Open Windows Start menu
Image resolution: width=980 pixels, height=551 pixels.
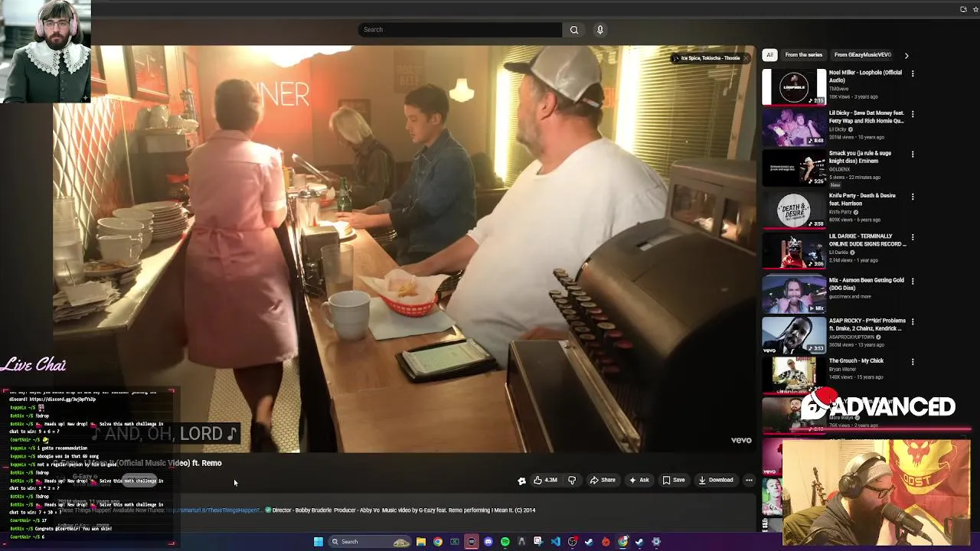(318, 542)
